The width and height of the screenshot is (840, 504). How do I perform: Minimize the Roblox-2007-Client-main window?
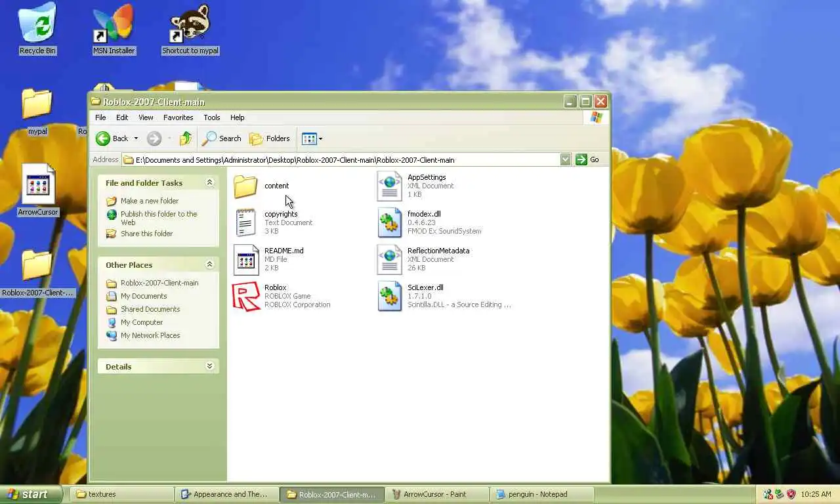[x=570, y=102]
